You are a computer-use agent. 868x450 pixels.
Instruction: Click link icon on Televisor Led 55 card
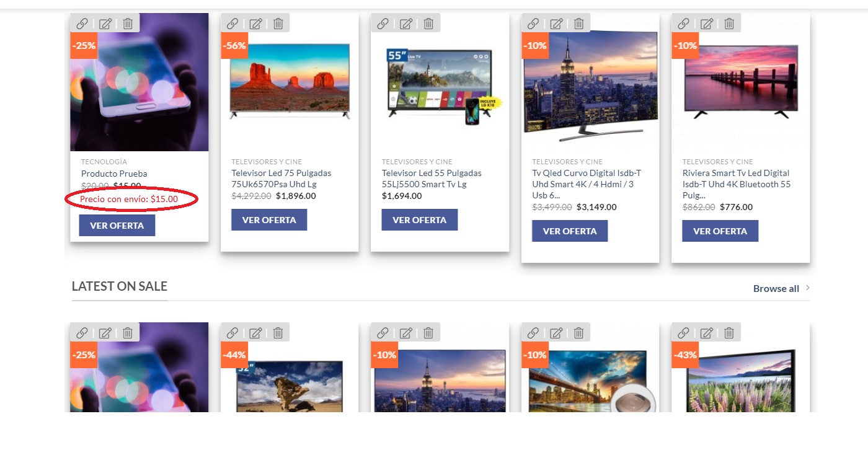coord(383,24)
